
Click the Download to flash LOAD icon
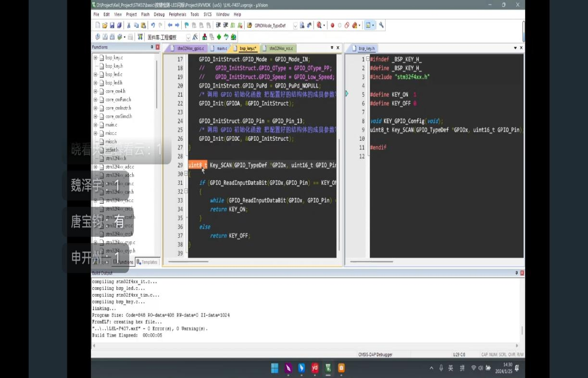point(140,37)
